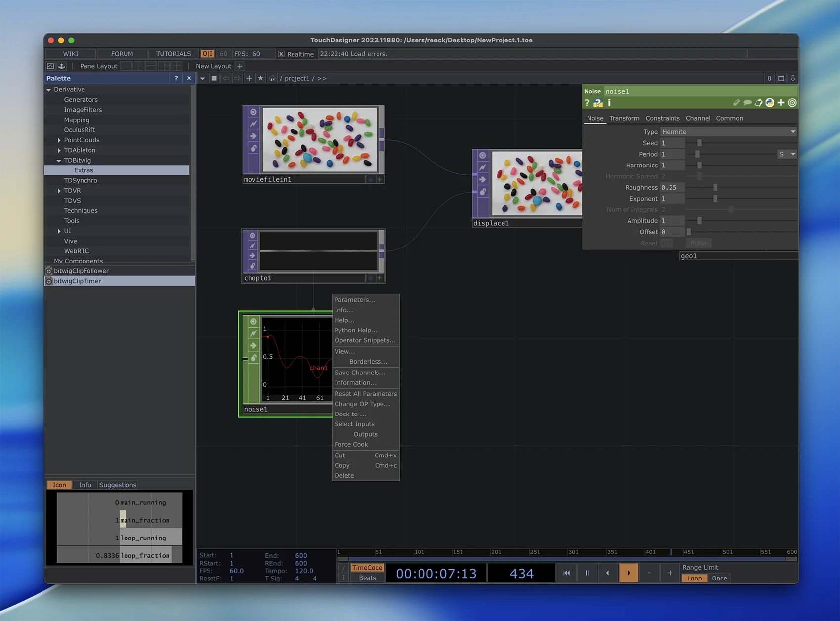Expand the PointClouds palette folder
Viewport: 840px width, 621px height.
[x=59, y=140]
